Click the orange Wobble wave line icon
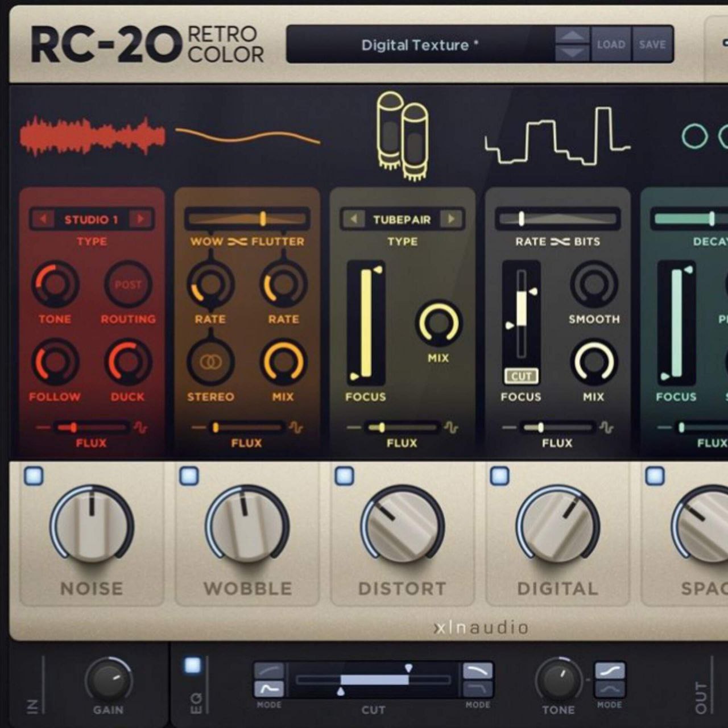 click(247, 136)
